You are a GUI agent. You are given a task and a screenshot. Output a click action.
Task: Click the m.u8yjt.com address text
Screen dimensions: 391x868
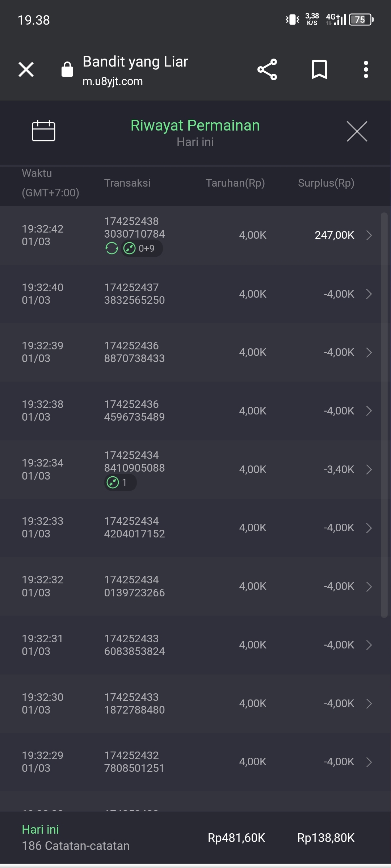(113, 81)
